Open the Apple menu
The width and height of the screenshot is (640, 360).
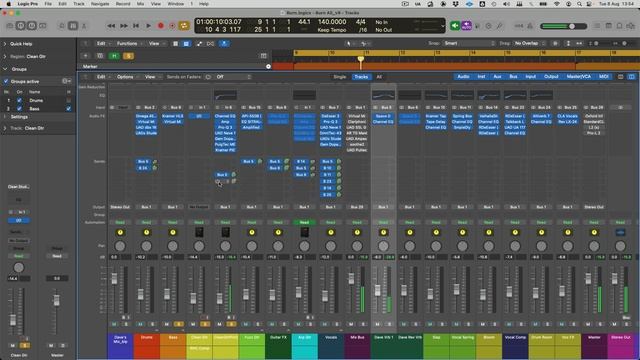pos(8,4)
